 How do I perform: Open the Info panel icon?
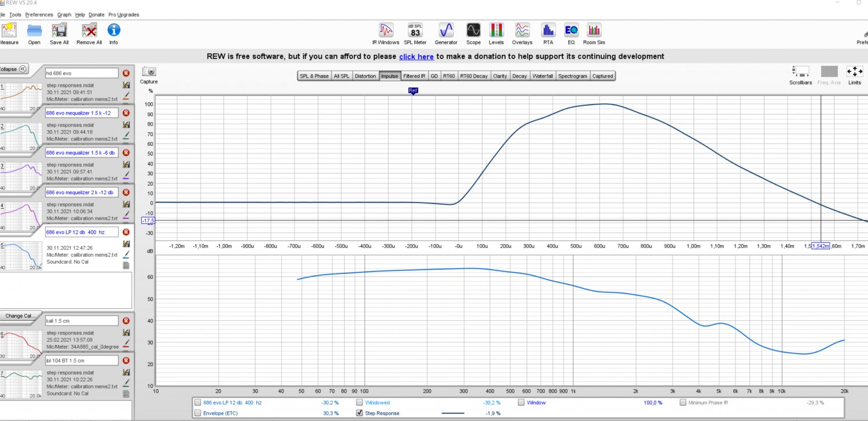pyautogui.click(x=114, y=30)
